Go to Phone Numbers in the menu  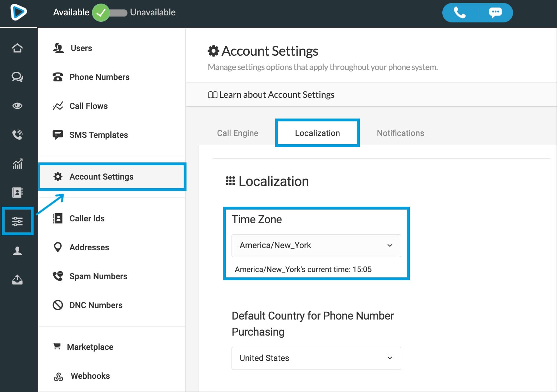tap(99, 77)
